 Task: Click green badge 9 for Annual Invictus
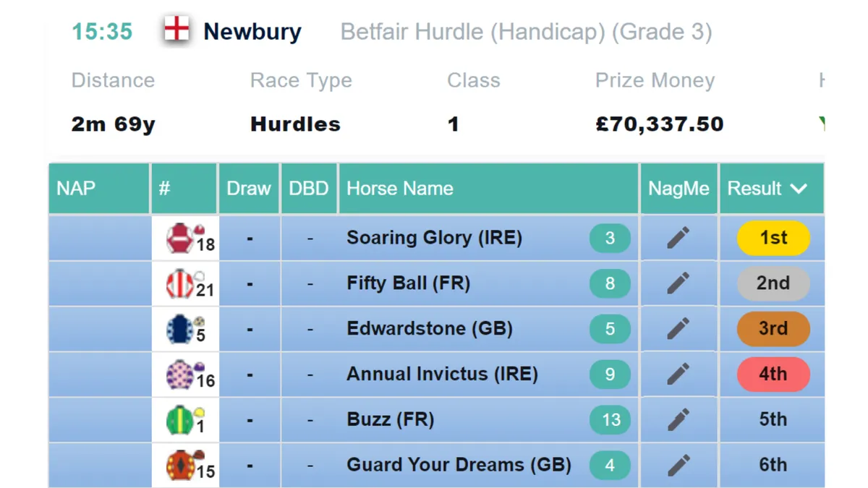[x=610, y=374]
